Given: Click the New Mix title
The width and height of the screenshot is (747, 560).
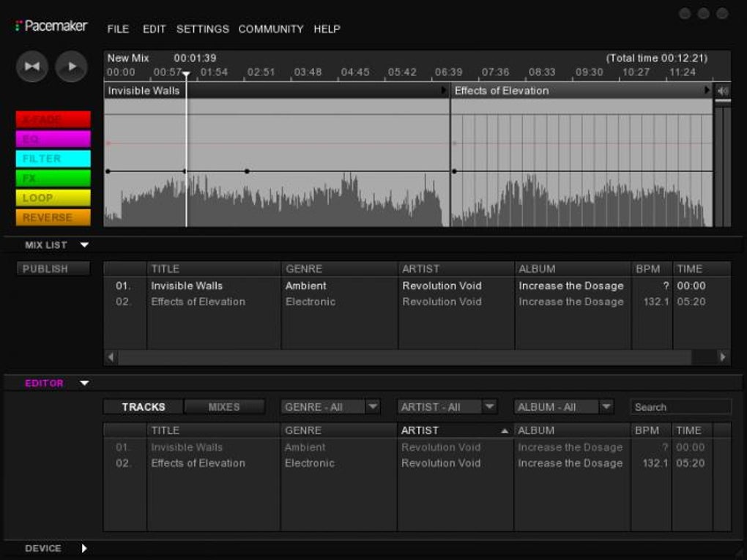Looking at the screenshot, I should 127,58.
